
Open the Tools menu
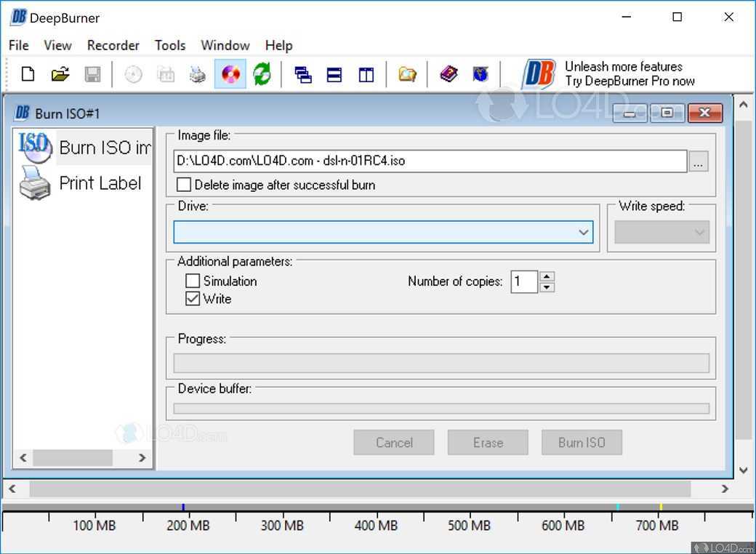tap(170, 45)
